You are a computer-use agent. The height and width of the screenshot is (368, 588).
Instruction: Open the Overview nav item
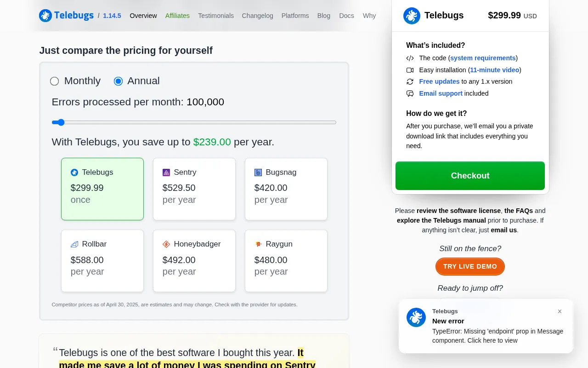pyautogui.click(x=143, y=16)
